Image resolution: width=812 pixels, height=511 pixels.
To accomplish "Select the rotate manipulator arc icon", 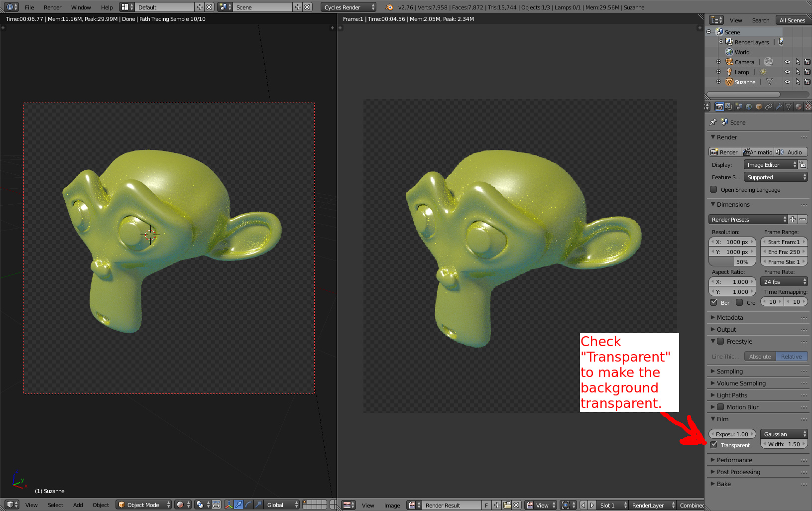I will [x=249, y=505].
